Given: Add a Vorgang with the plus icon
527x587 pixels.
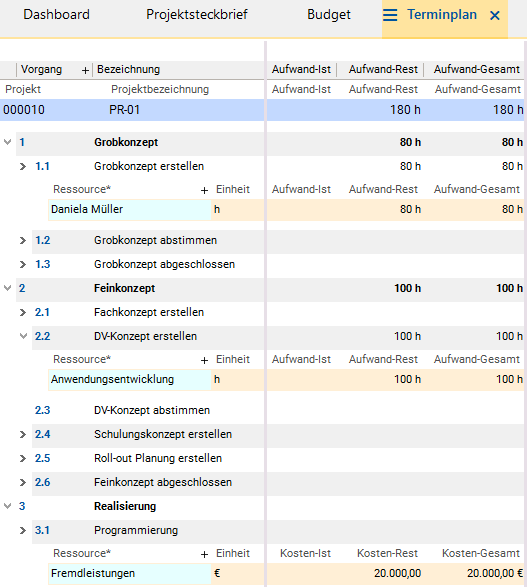Looking at the screenshot, I should click(x=85, y=70).
